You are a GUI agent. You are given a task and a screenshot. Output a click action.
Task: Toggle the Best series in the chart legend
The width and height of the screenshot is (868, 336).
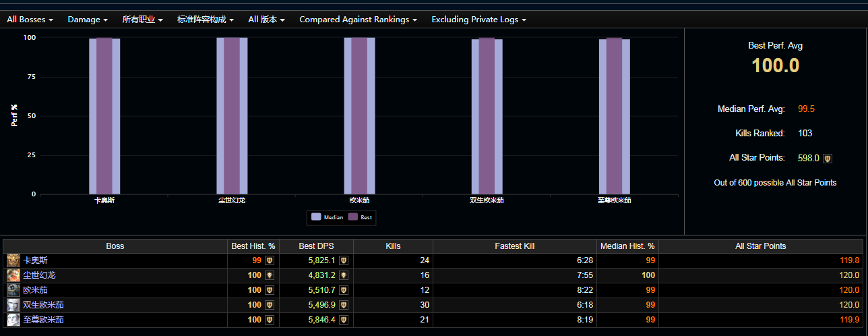coord(361,217)
